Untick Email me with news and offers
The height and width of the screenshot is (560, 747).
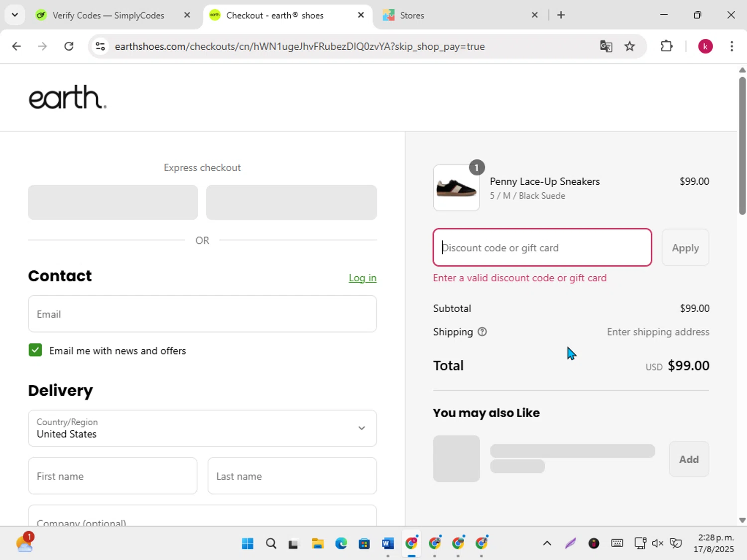pos(35,350)
